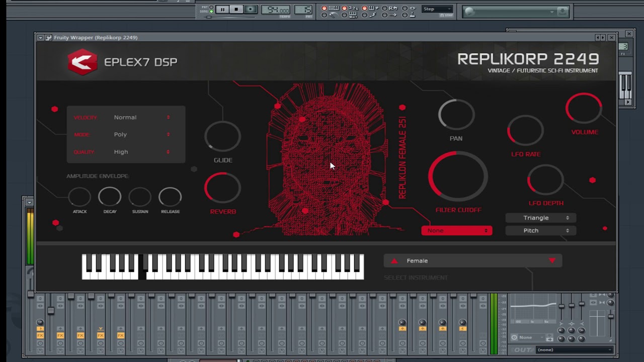The height and width of the screenshot is (362, 644).
Task: Click the download icon in the top-right panel
Action: click(x=562, y=12)
